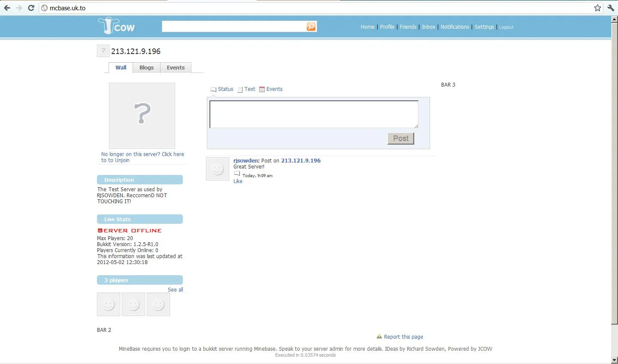Switch to the Blogs tab
Viewport: 618px width, 364px height.
(x=146, y=67)
